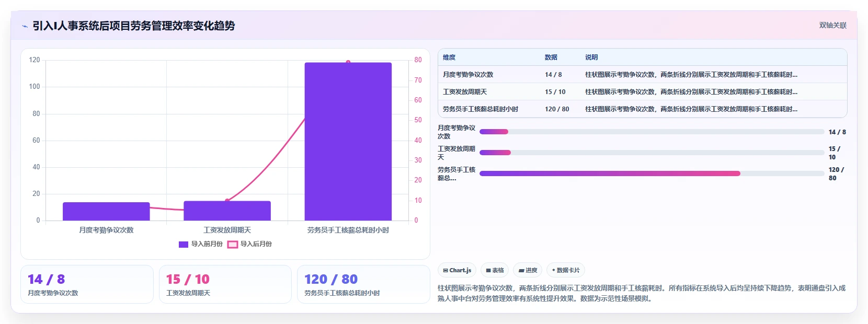868x324 pixels.
Task: Toggle the 导入后月份 legend item
Action: tap(250, 244)
